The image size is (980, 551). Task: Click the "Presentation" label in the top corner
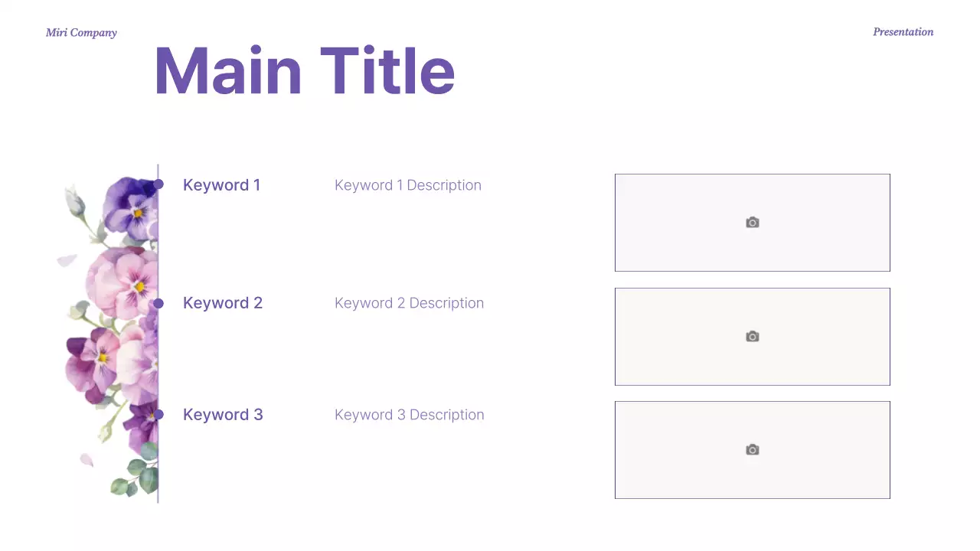click(903, 32)
